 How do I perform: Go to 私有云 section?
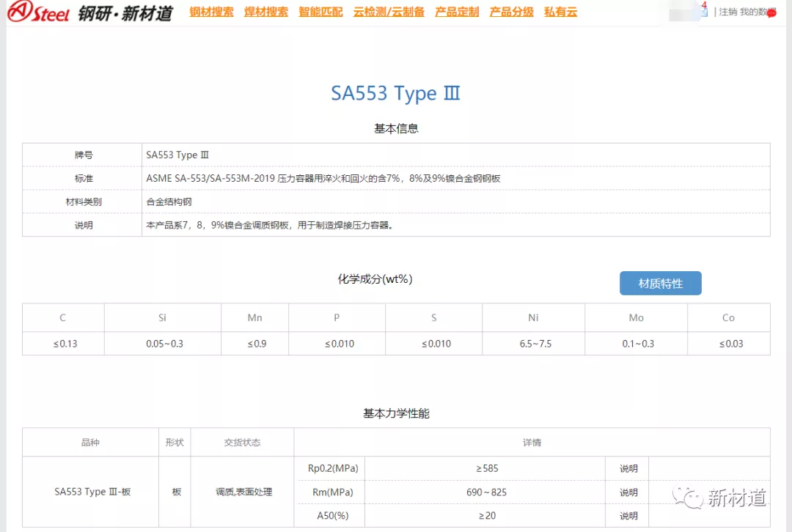coord(560,12)
